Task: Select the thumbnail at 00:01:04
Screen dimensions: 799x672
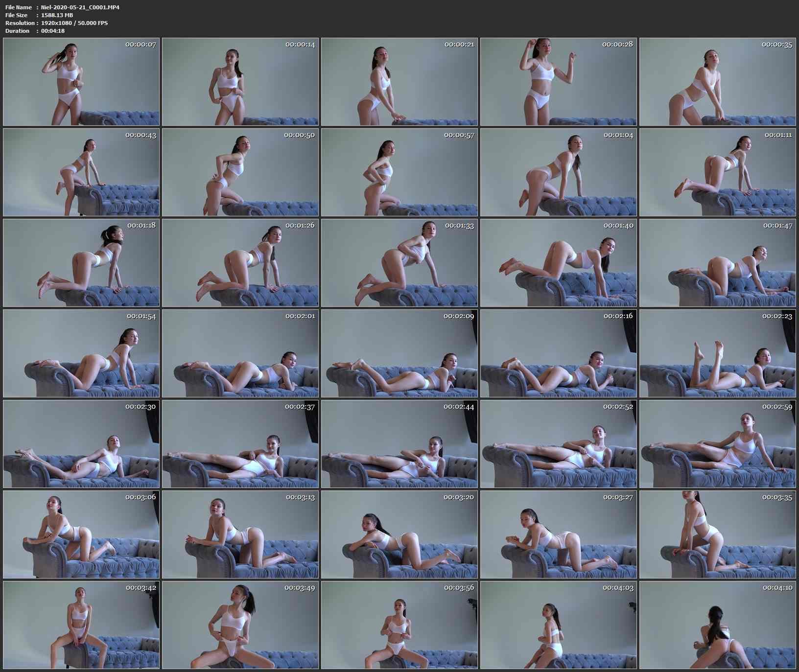Action: coord(558,172)
